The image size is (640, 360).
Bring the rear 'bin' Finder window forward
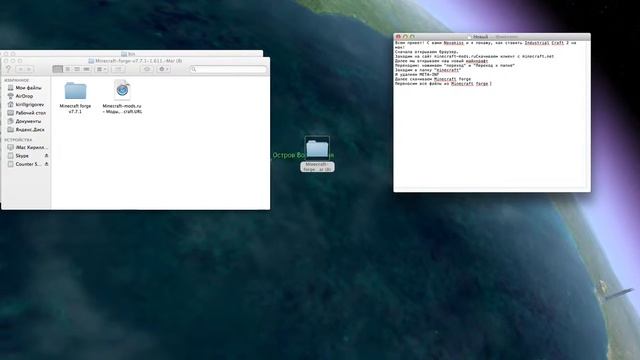[131, 53]
